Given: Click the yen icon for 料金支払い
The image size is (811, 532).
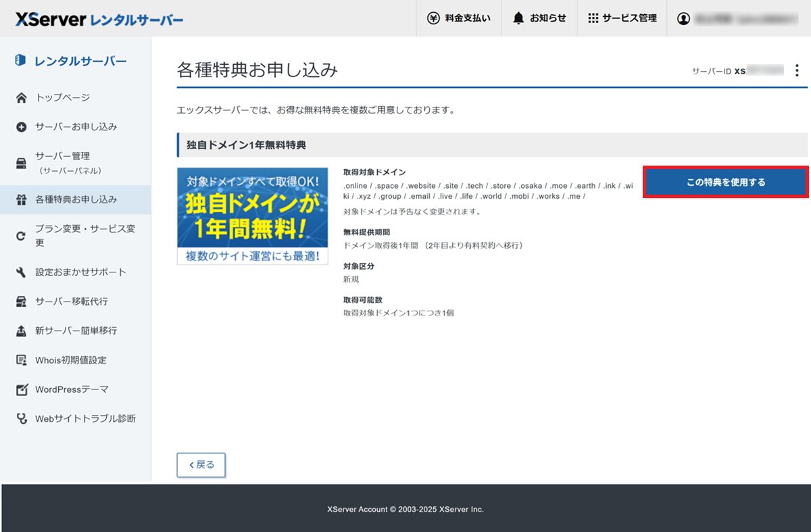Looking at the screenshot, I should coord(434,18).
